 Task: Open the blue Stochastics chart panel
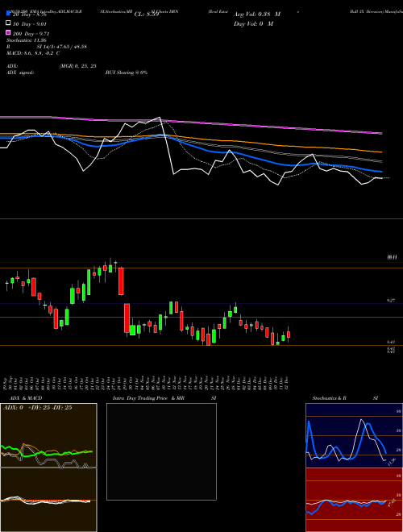tap(354, 435)
